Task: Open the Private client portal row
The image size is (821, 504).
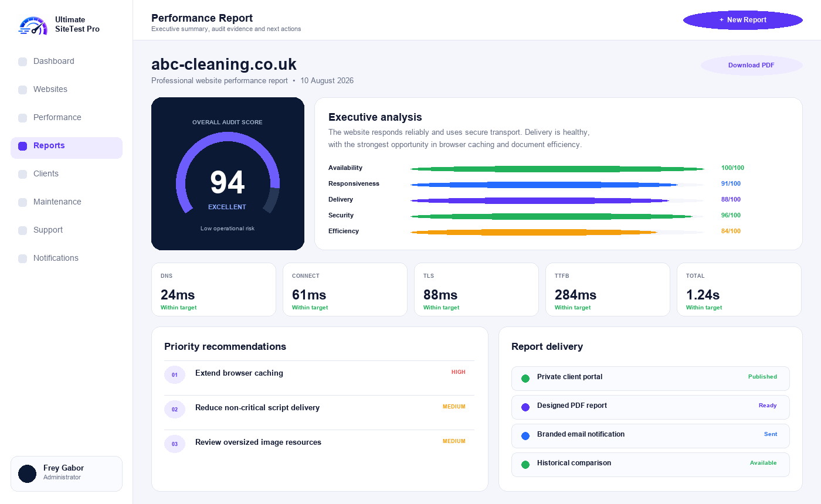Action: click(650, 379)
